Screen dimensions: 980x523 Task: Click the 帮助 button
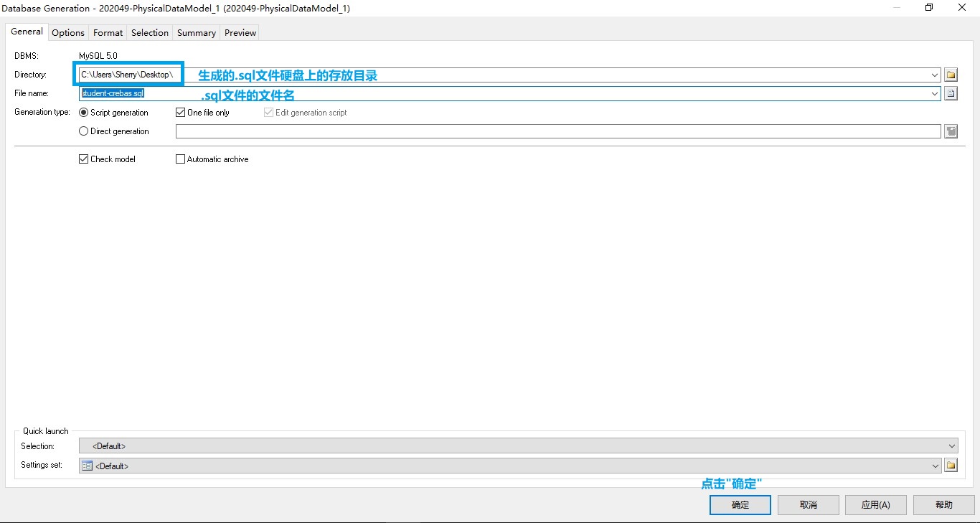click(x=943, y=504)
